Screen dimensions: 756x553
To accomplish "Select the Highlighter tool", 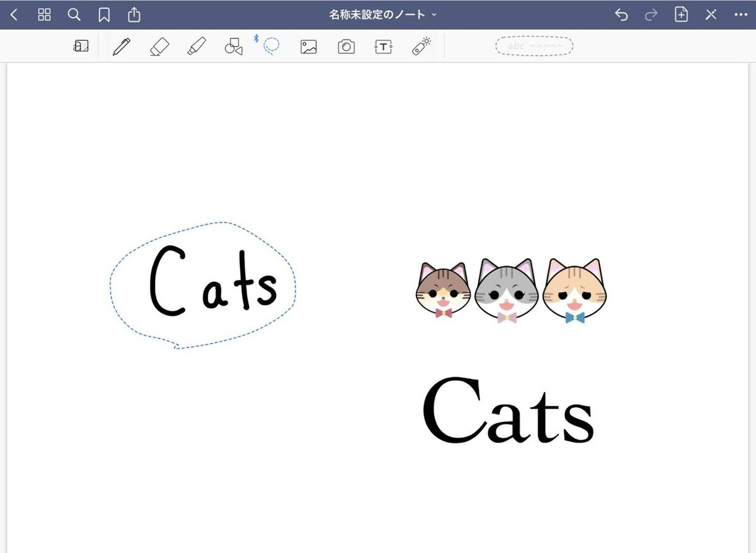I will click(197, 47).
